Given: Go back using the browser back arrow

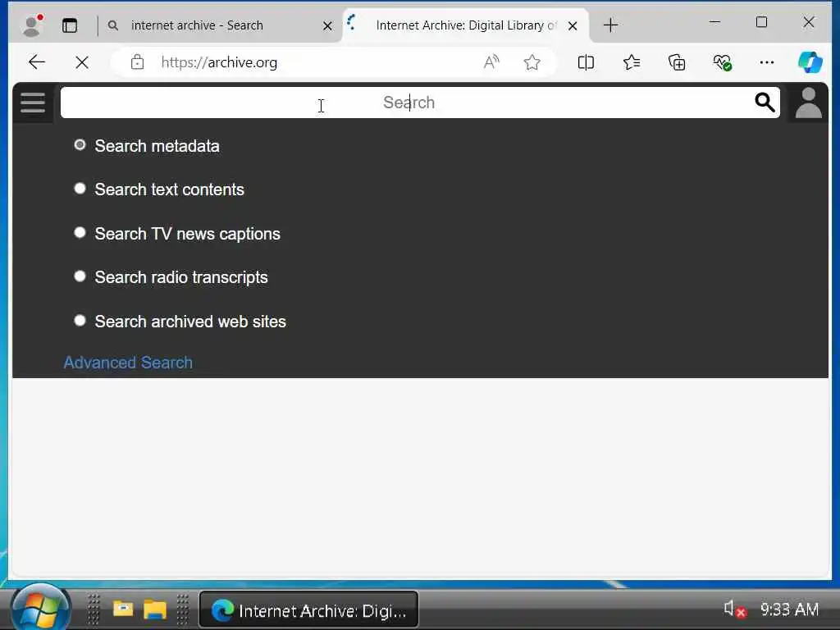Looking at the screenshot, I should [36, 62].
